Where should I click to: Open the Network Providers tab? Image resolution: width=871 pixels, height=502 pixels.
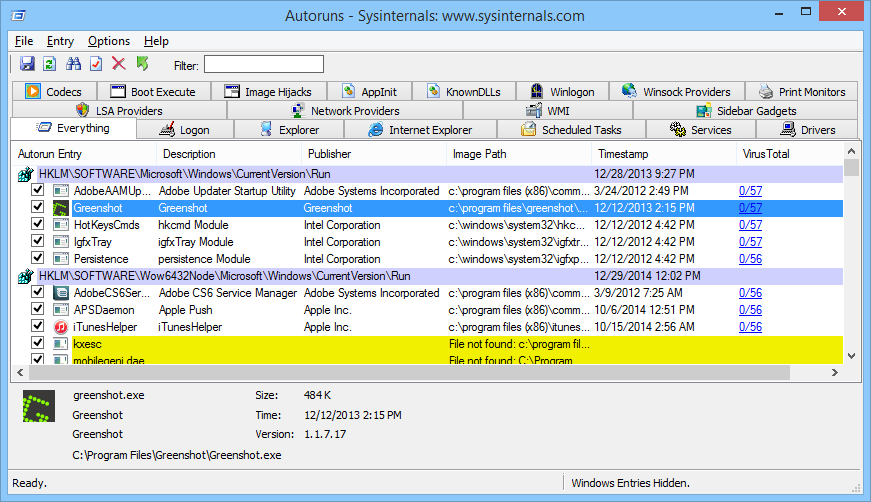pos(346,111)
